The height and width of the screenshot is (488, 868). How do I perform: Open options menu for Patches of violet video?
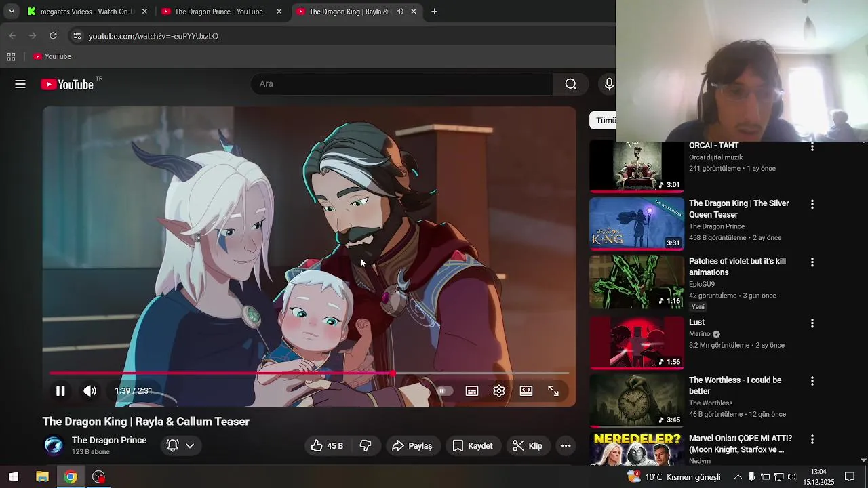812,262
